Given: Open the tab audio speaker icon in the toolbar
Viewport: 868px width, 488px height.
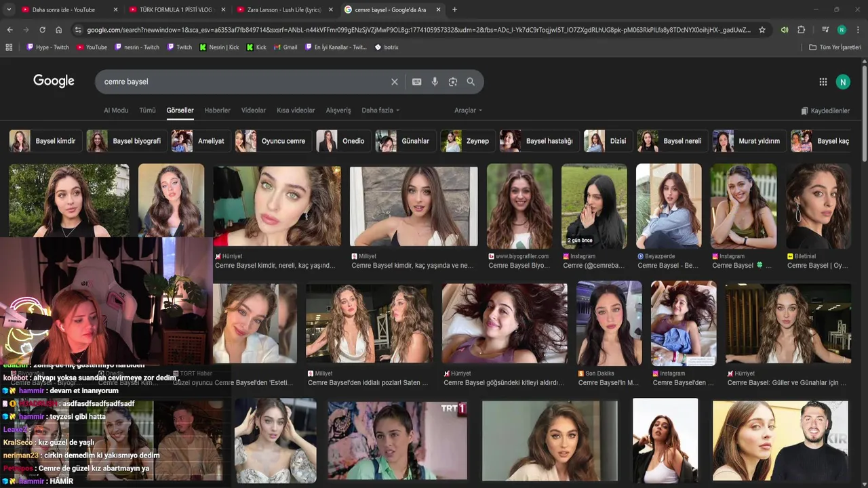Looking at the screenshot, I should click(x=785, y=30).
